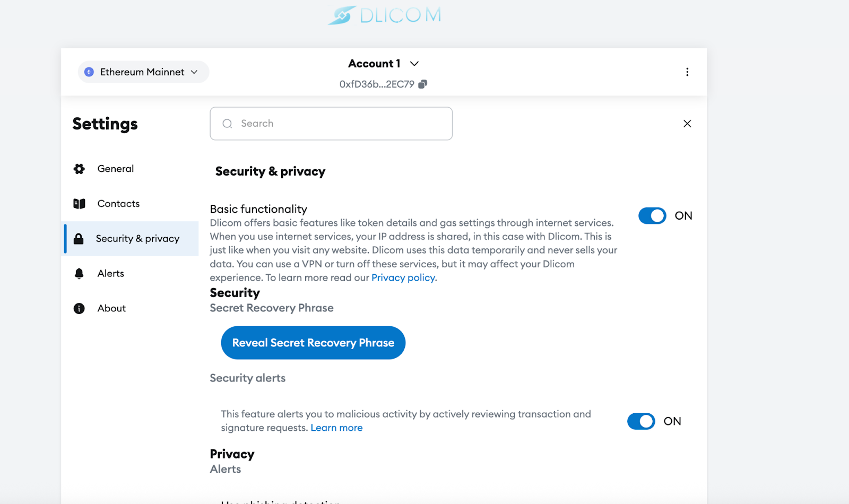Go to the About settings tab
This screenshot has height=504, width=849.
111,309
